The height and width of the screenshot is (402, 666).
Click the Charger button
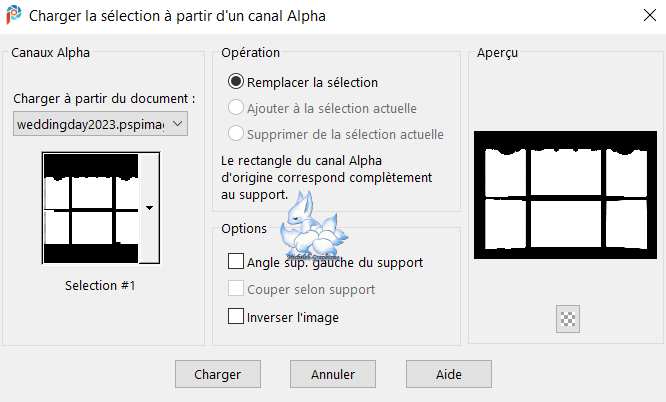218,374
